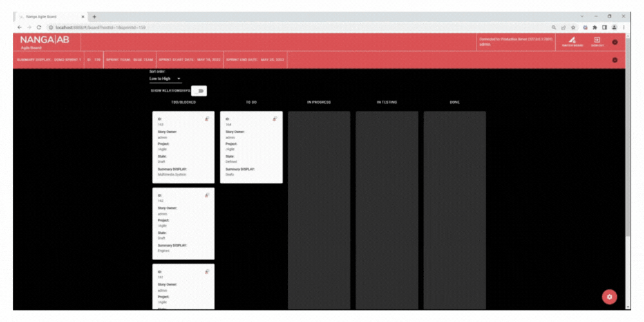The height and width of the screenshot is (322, 644).
Task: Open a new browser tab
Action: pos(95,16)
